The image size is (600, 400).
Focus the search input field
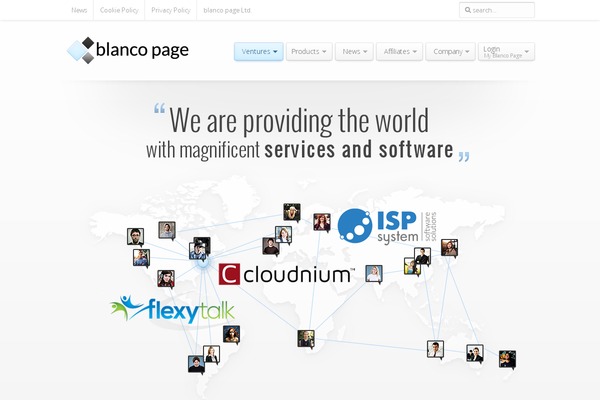(x=497, y=10)
